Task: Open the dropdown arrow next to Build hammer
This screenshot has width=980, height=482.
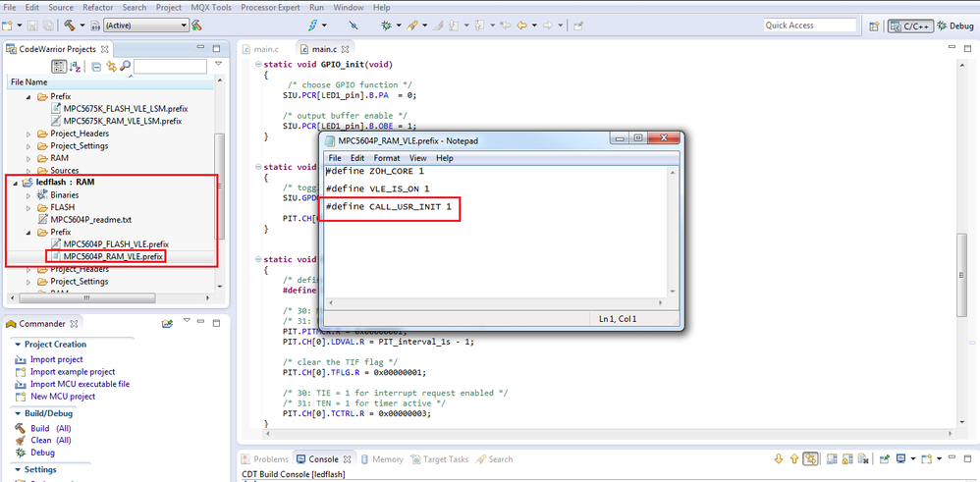Action: pos(82,26)
